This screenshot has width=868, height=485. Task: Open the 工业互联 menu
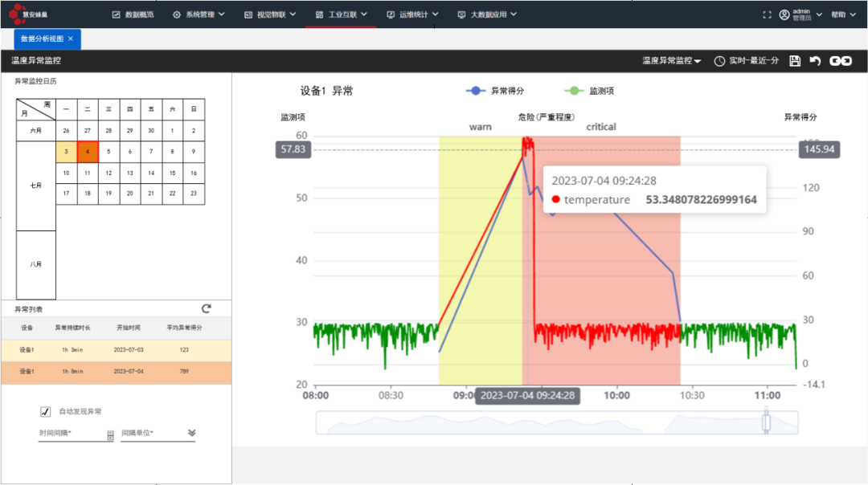click(x=341, y=14)
